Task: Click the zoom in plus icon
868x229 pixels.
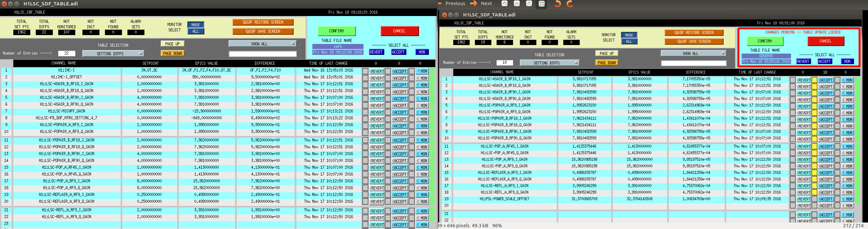Action: [x=505, y=4]
